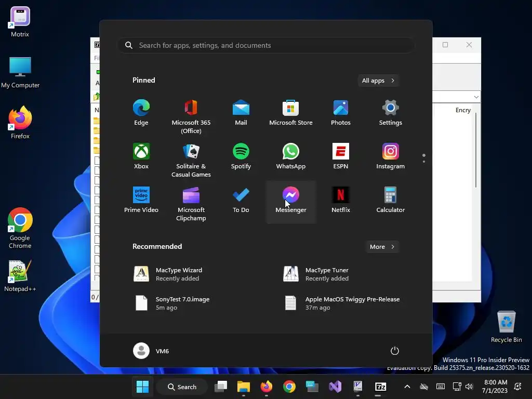Launch Netflix pinned app
The height and width of the screenshot is (399, 532).
tap(341, 201)
